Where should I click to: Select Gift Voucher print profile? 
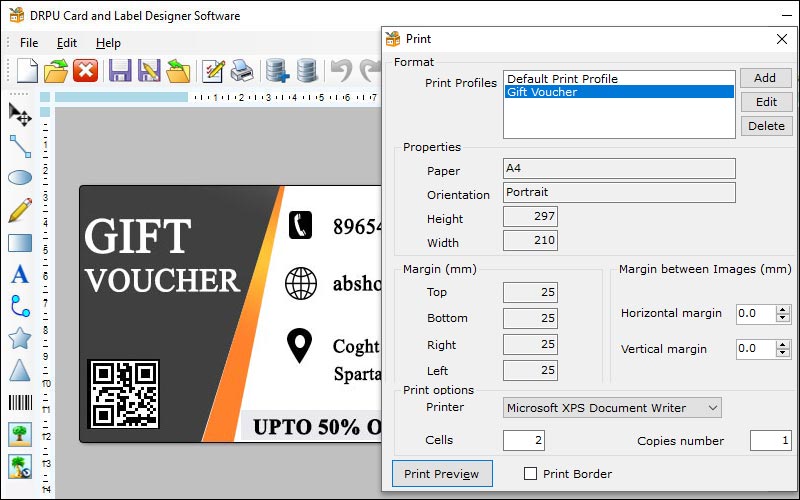(619, 92)
